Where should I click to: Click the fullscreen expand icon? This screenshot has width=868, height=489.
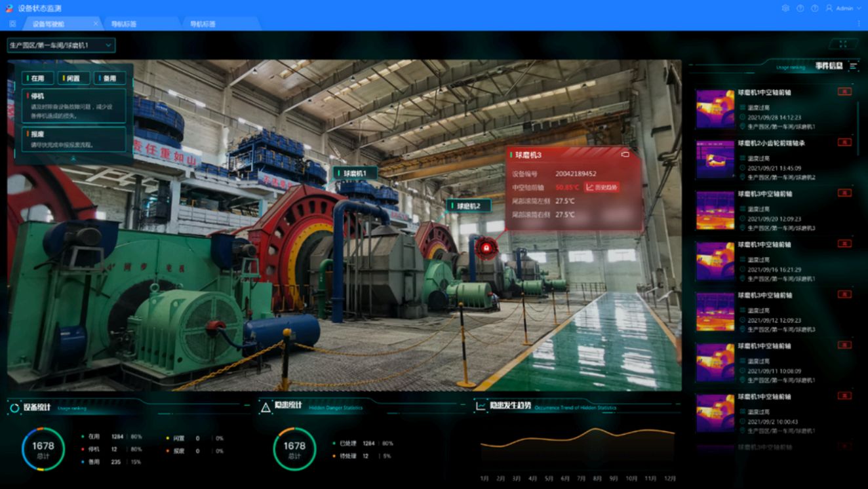tap(843, 44)
